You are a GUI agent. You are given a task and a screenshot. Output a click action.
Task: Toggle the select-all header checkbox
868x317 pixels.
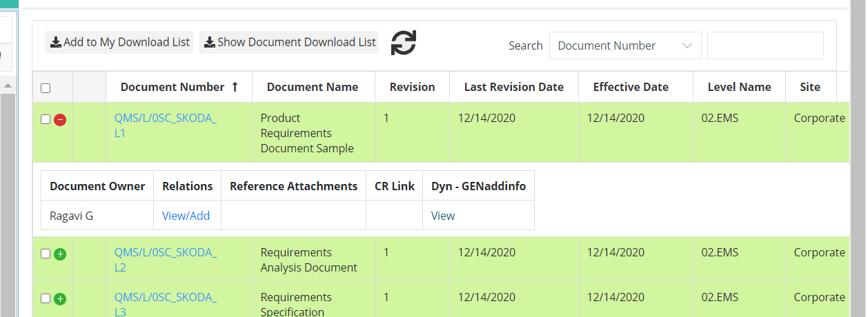(46, 88)
